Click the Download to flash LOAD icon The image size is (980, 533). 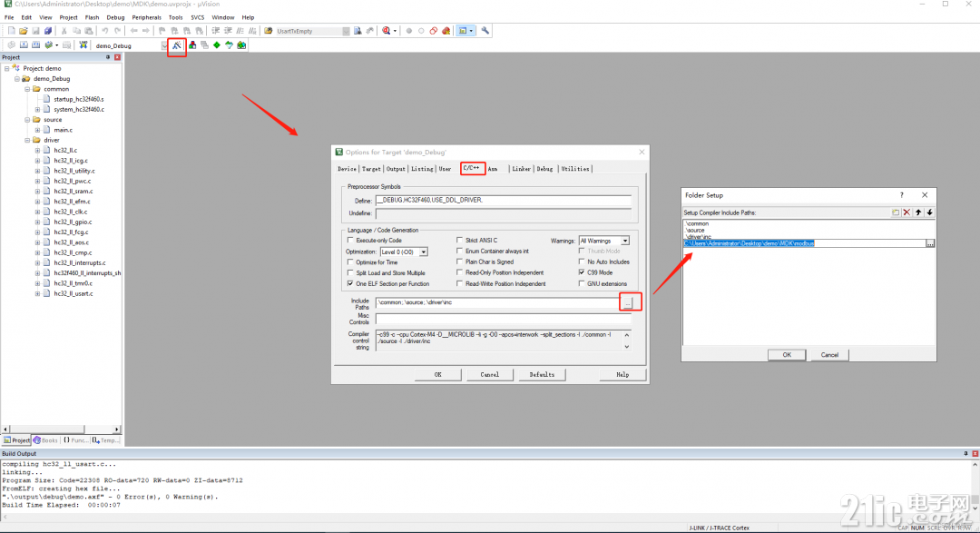click(83, 45)
